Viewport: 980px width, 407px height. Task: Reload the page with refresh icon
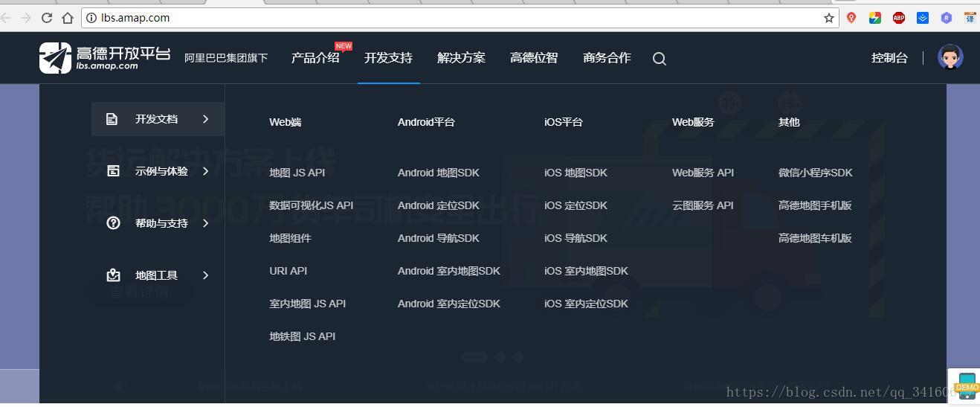tap(47, 17)
